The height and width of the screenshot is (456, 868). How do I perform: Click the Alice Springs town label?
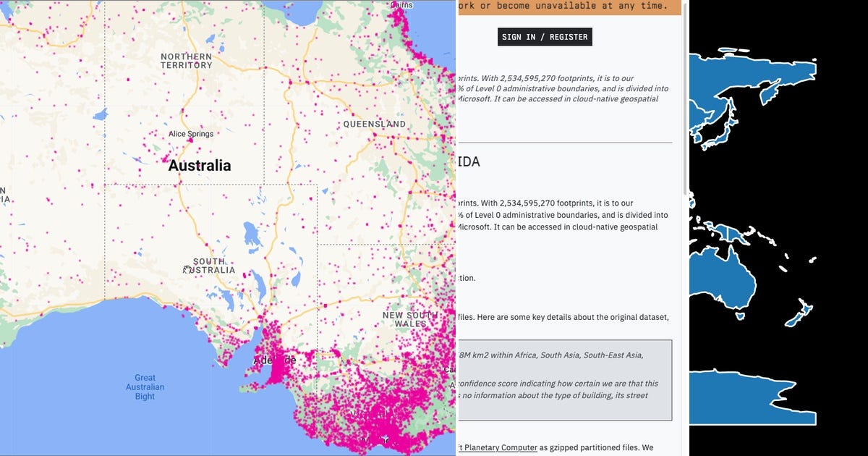point(190,134)
